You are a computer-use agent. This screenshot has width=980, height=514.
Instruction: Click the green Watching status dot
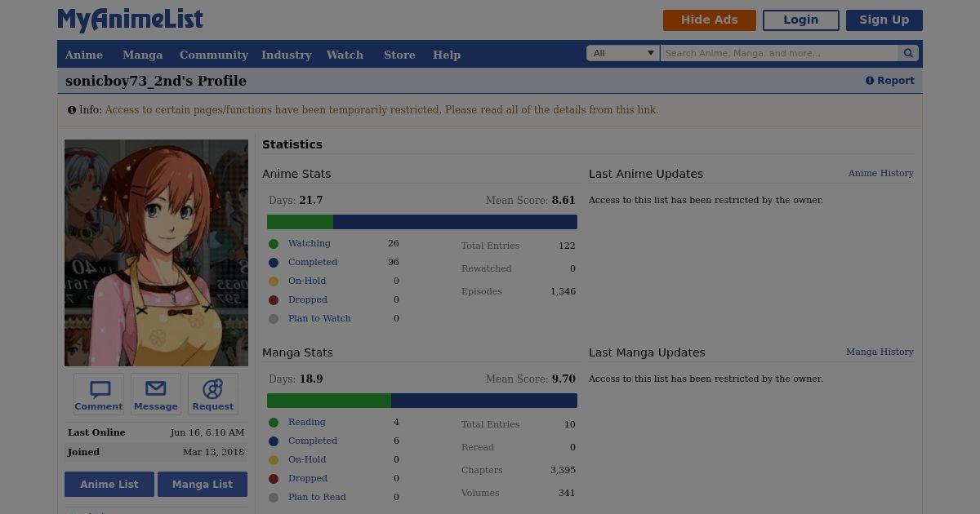tap(274, 244)
